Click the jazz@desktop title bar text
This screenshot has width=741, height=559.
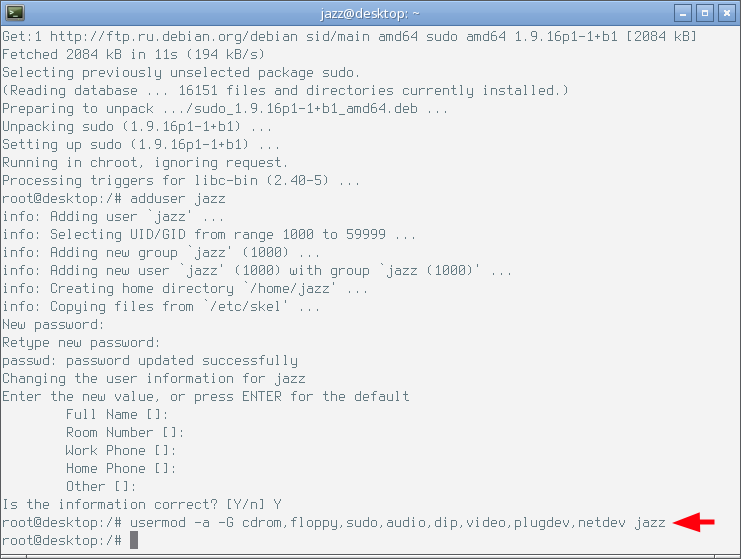(370, 13)
